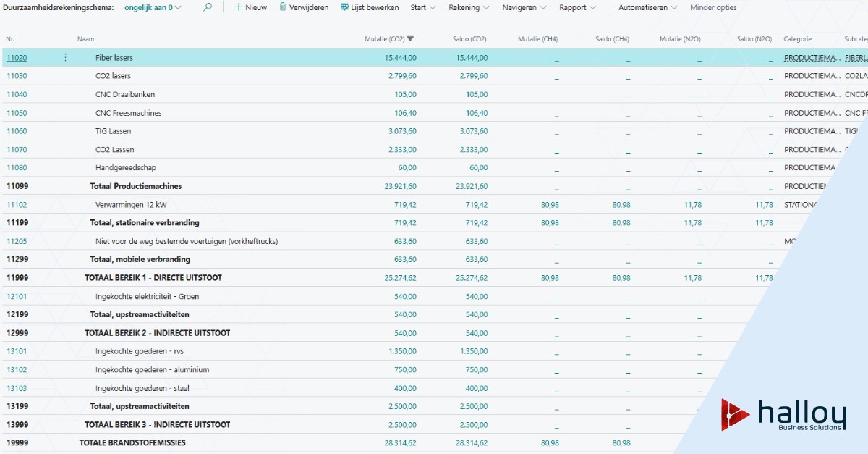This screenshot has height=454, width=868.
Task: Click the Lijst bewerken edit icon
Action: coord(345,7)
